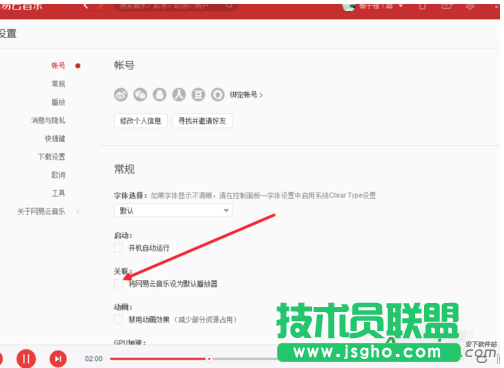
Task: Select 关于网易云音乐 in the sidebar
Action: coord(41,211)
